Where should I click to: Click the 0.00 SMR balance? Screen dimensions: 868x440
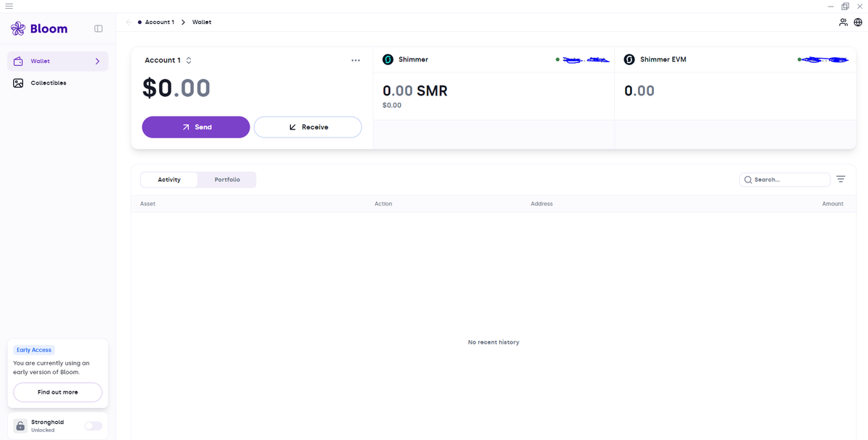tap(415, 91)
